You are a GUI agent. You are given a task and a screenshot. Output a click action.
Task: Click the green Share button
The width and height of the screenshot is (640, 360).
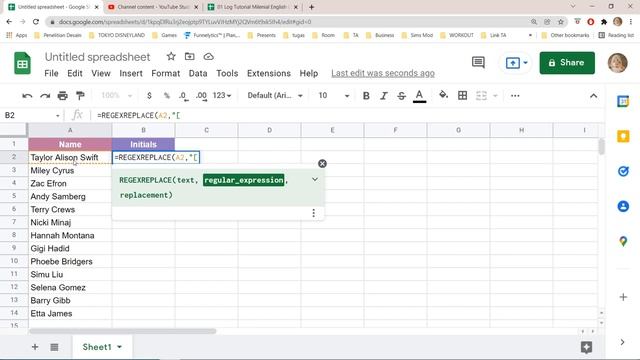tap(567, 63)
